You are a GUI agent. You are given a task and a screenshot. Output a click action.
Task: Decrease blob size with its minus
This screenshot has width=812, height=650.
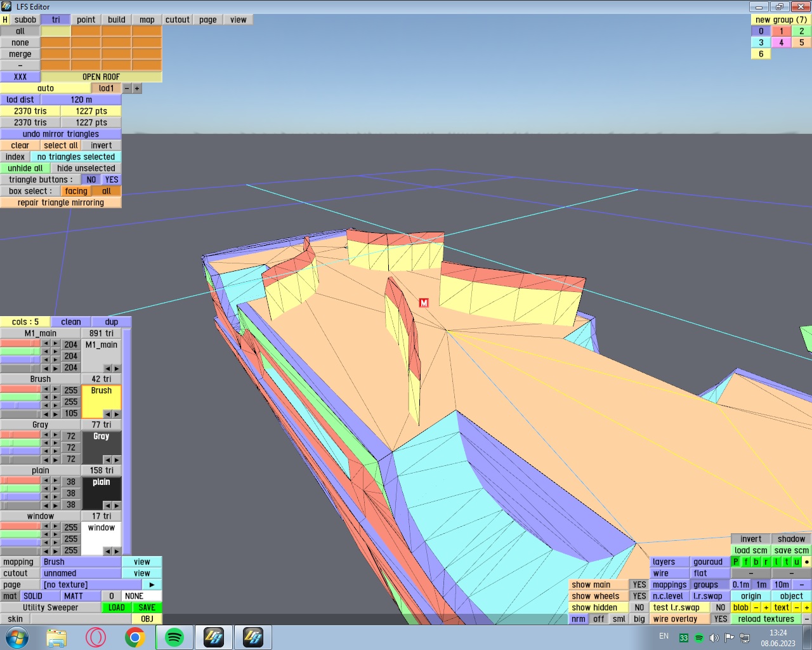point(756,607)
